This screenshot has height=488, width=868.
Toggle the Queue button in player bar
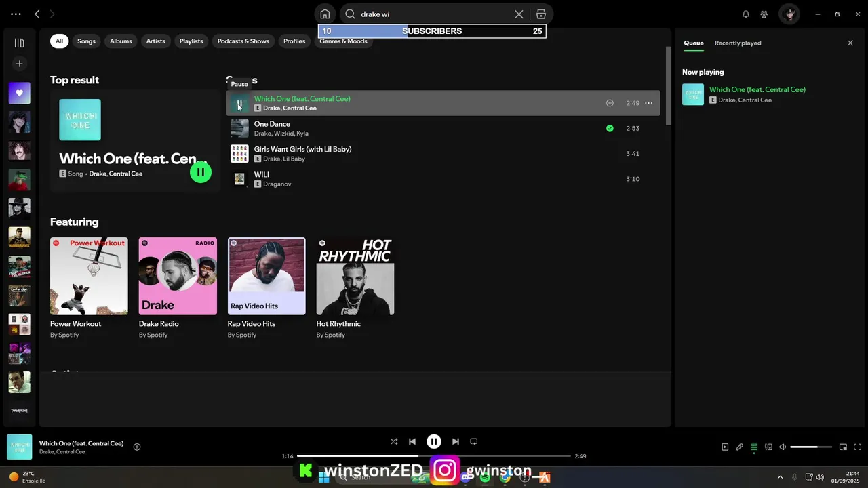click(754, 447)
